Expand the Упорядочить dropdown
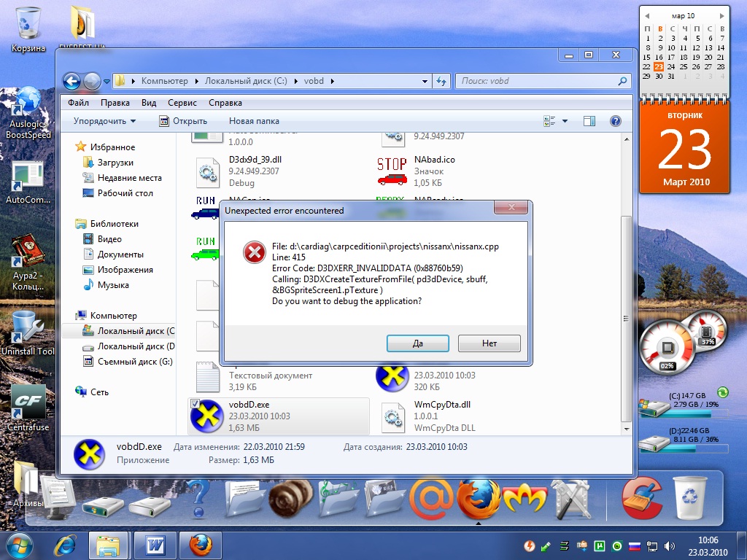Screen dimensions: 747x560 (104, 121)
